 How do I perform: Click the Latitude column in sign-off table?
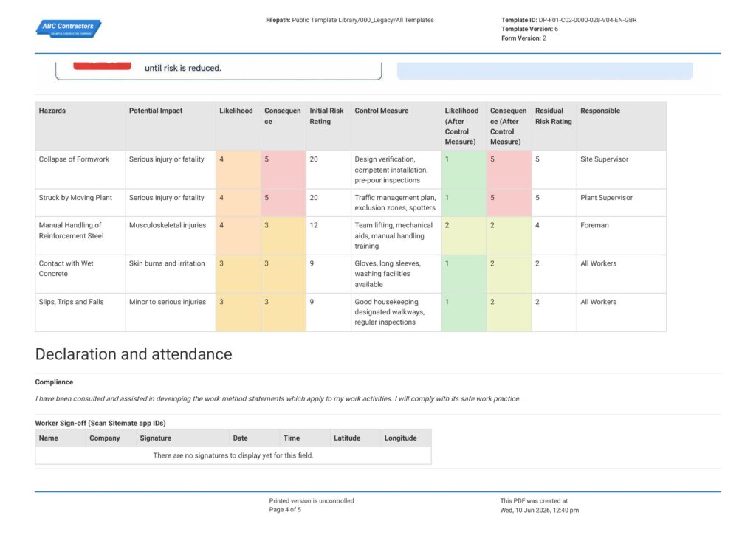point(355,438)
